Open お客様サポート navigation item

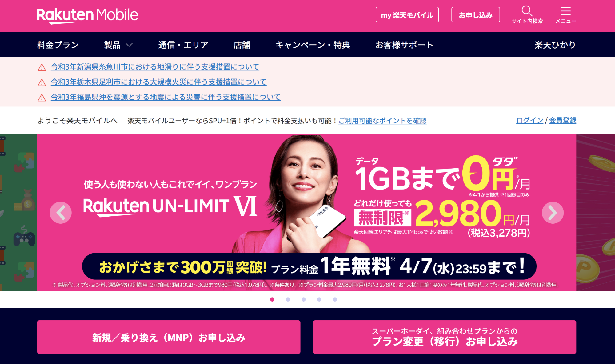coord(405,45)
